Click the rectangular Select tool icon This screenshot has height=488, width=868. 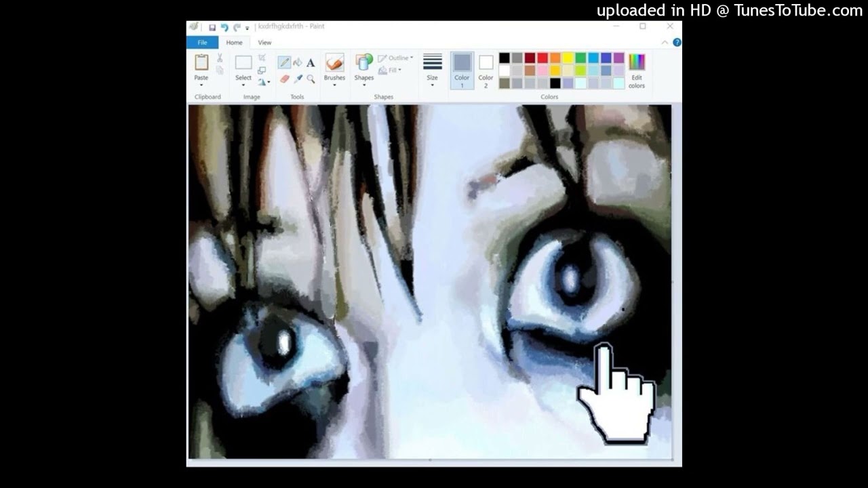[x=243, y=62]
